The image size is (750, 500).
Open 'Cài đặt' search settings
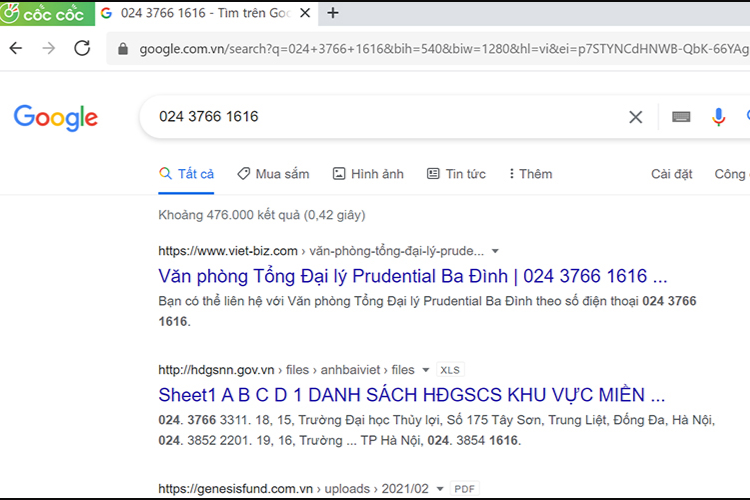click(672, 174)
